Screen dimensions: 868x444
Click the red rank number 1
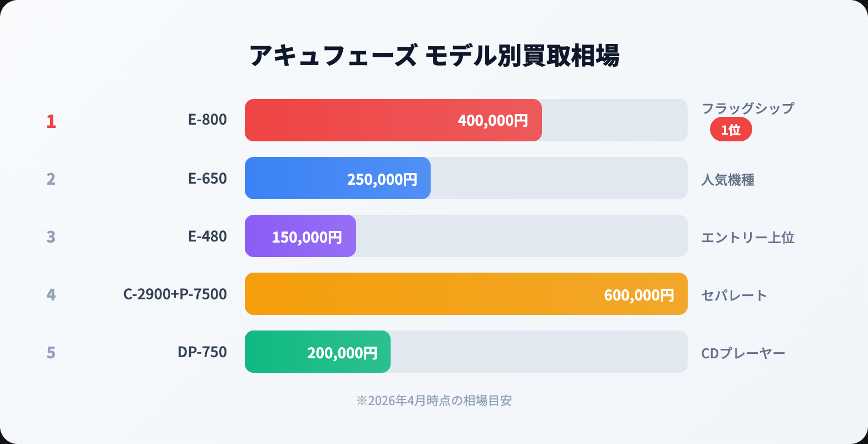51,121
